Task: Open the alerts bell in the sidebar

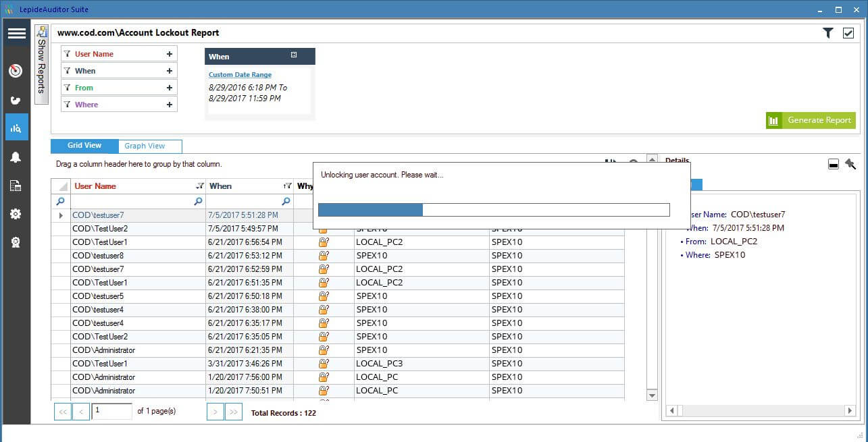Action: [16, 157]
